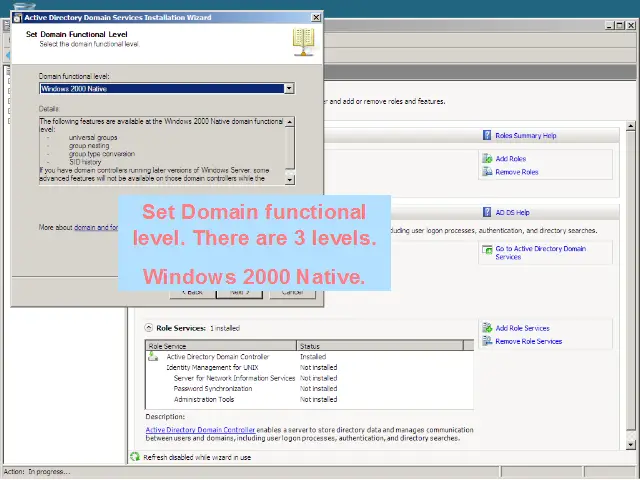Open the domain and forest link
This screenshot has width=640, height=480.
(96, 227)
